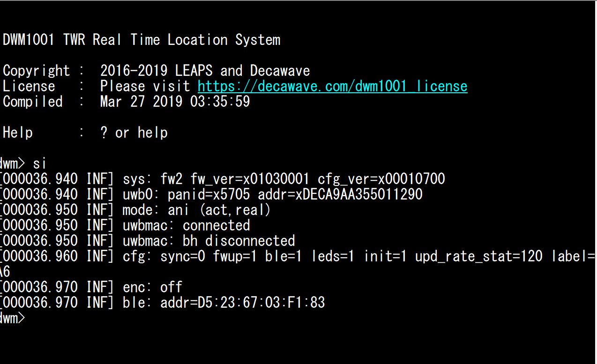This screenshot has width=597, height=364.
Task: Click the panid=x5705 entry
Action: point(209,194)
